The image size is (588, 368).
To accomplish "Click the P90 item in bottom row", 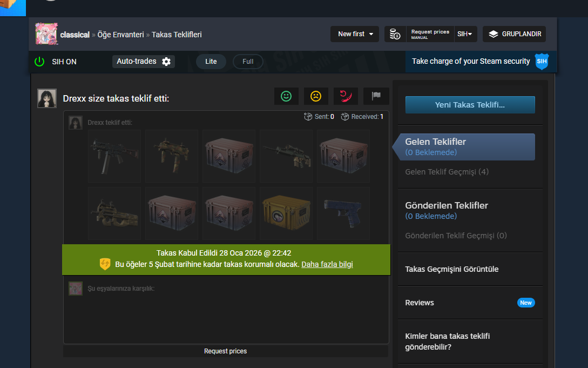I will pos(114,213).
